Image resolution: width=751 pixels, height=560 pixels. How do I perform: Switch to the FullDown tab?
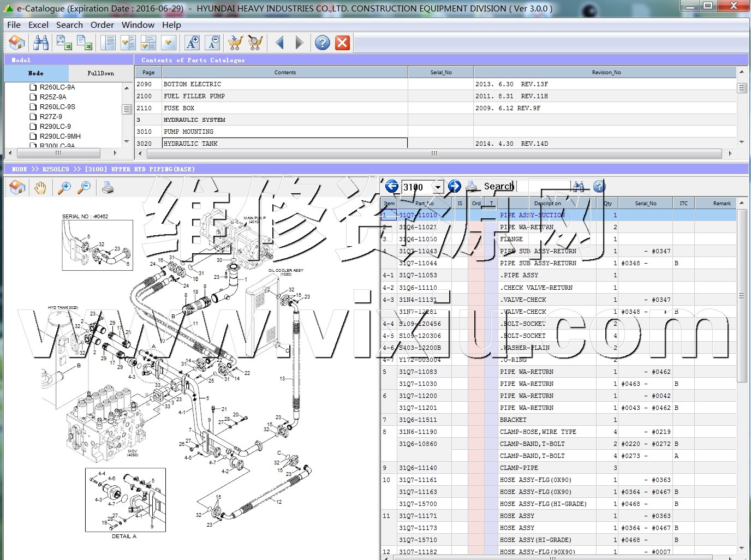pos(101,73)
